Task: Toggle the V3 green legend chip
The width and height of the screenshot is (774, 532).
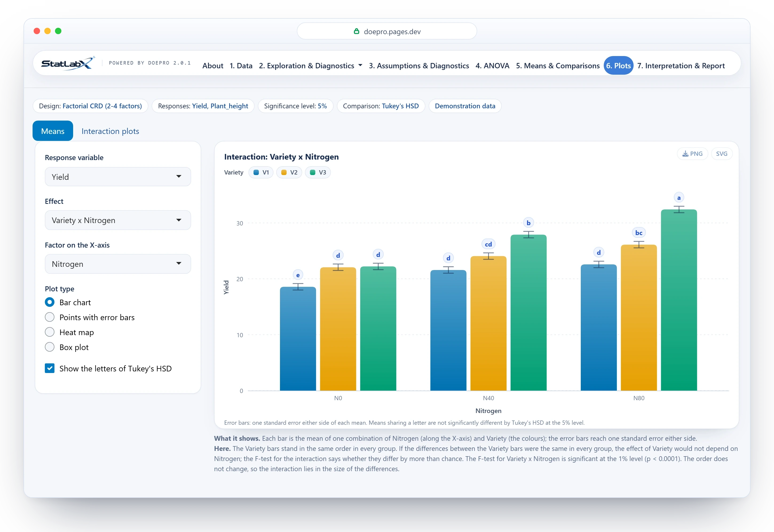Action: (317, 172)
